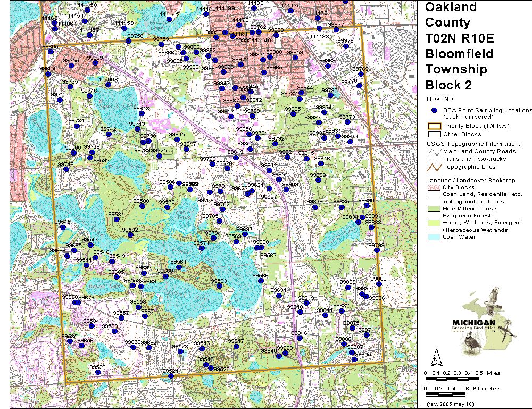Click the blue BBA sampling point legend dot
The width and height of the screenshot is (532, 409).
point(434,110)
